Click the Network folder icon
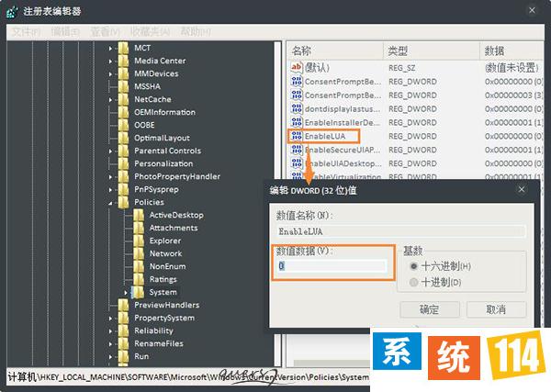Viewport: 551px width, 392px height. [x=139, y=253]
